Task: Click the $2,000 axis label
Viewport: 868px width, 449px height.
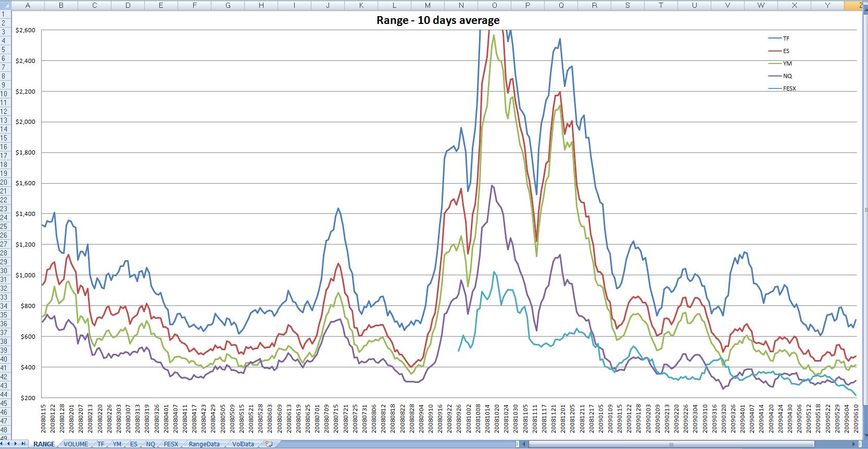Action: click(x=26, y=122)
